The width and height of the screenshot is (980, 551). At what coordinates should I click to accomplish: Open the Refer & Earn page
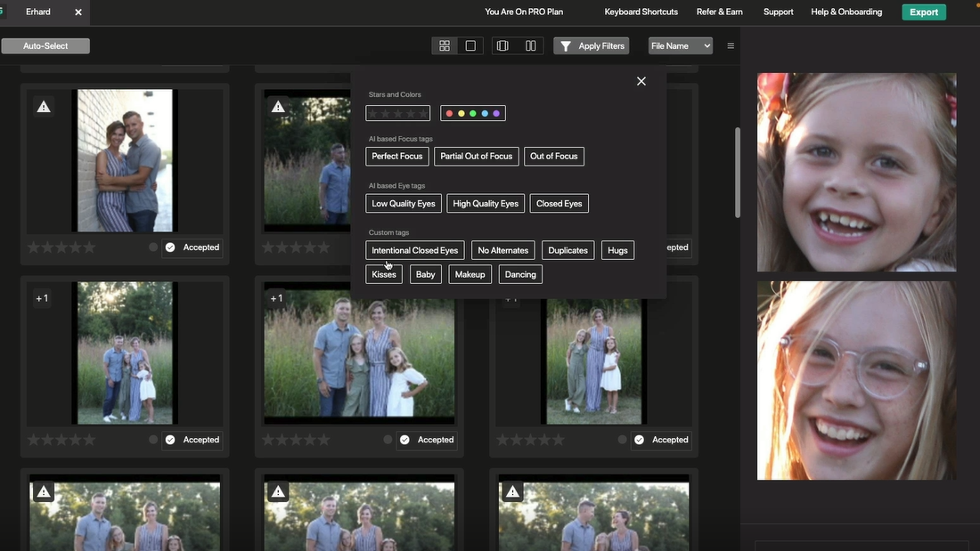[x=719, y=12]
